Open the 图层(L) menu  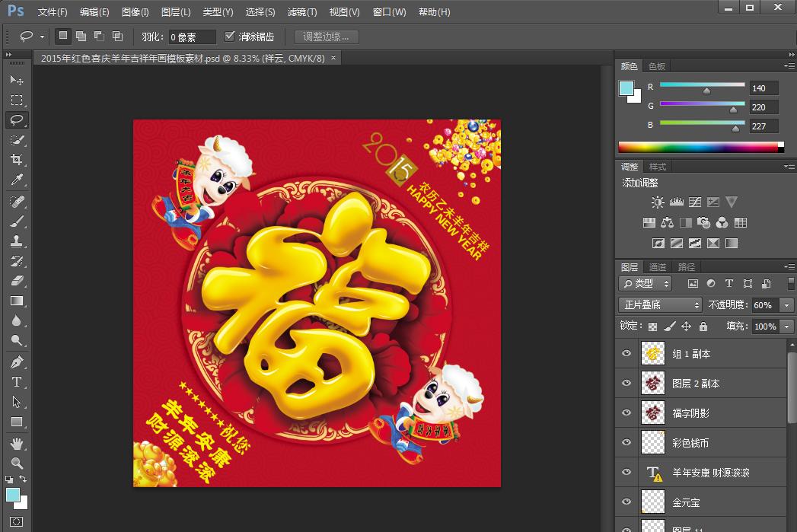click(x=176, y=12)
